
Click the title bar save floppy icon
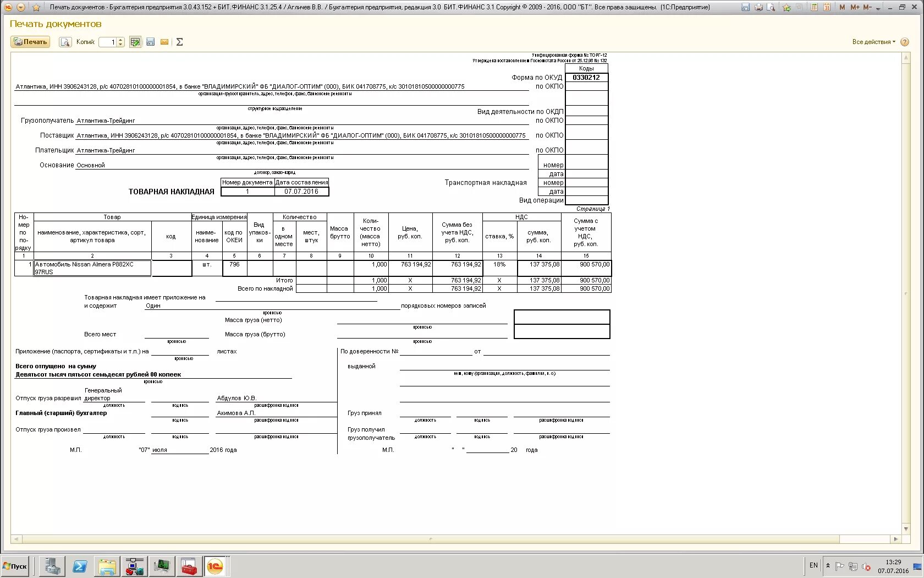click(x=745, y=7)
